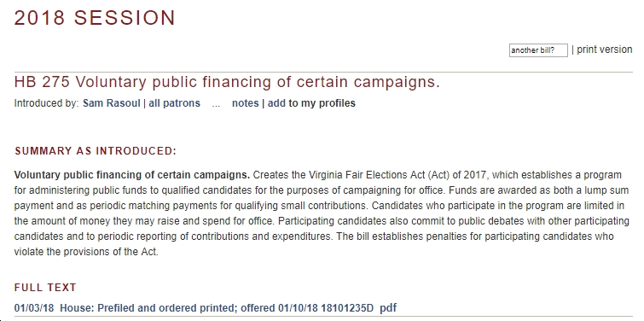Open the notes link for this bill
This screenshot has width=644, height=321.
point(245,103)
